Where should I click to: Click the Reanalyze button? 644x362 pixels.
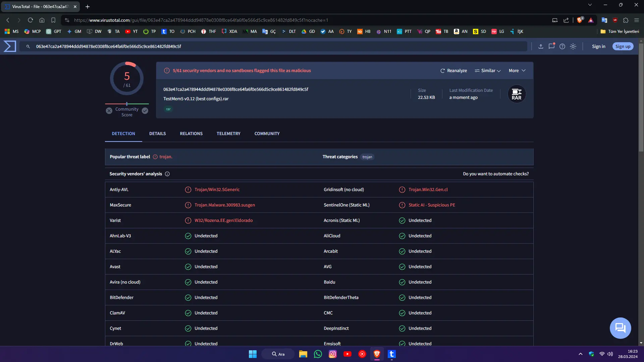453,71
